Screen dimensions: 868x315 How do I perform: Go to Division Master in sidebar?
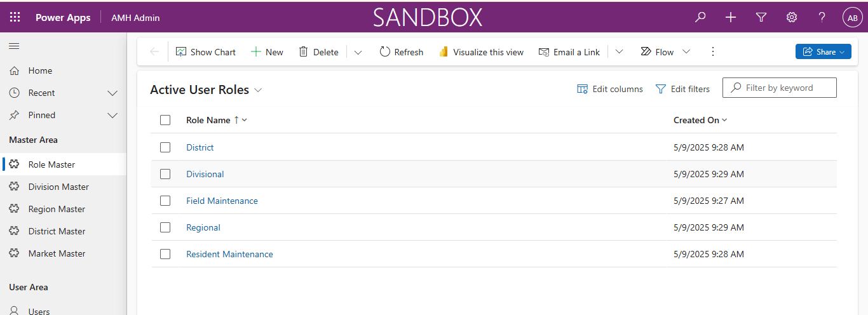point(58,187)
